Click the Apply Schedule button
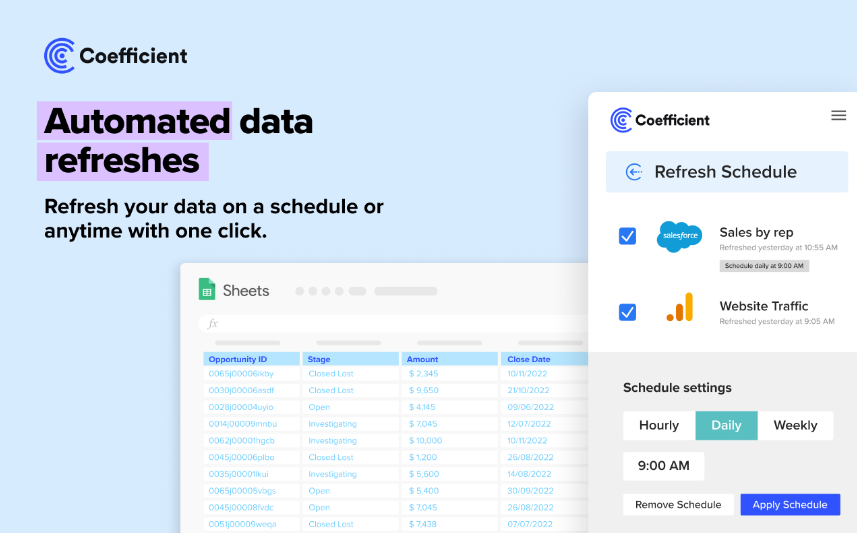The image size is (857, 533). [790, 505]
